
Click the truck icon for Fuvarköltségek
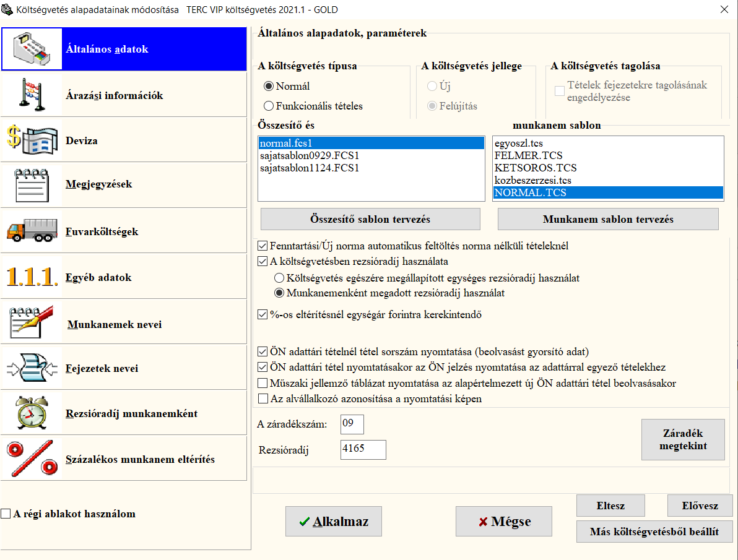tap(32, 231)
